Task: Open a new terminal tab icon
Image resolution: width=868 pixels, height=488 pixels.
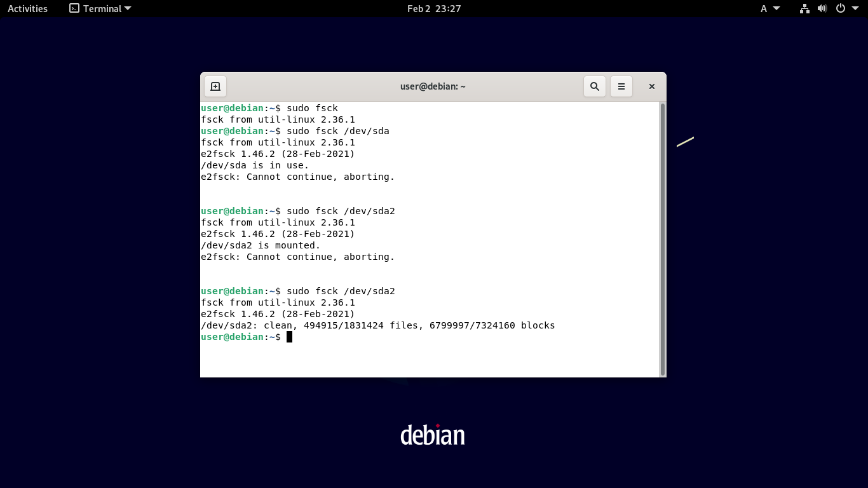Action: point(215,86)
